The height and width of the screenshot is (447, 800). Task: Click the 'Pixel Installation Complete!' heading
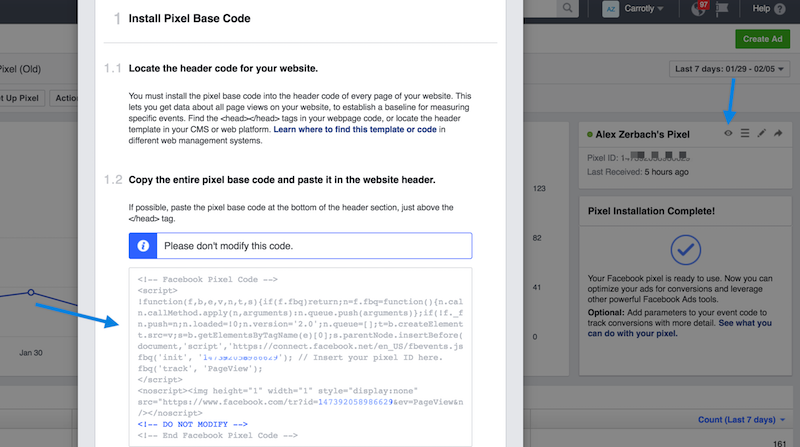[x=651, y=211]
